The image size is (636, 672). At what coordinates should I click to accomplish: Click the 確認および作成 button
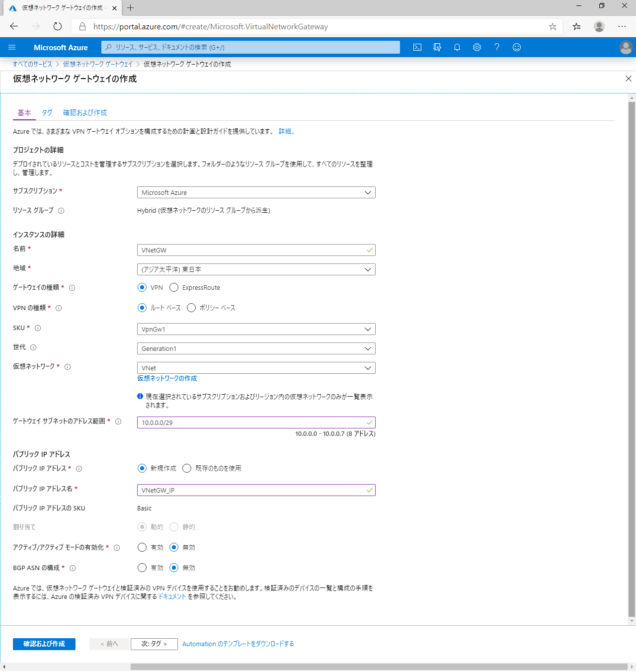[44, 644]
